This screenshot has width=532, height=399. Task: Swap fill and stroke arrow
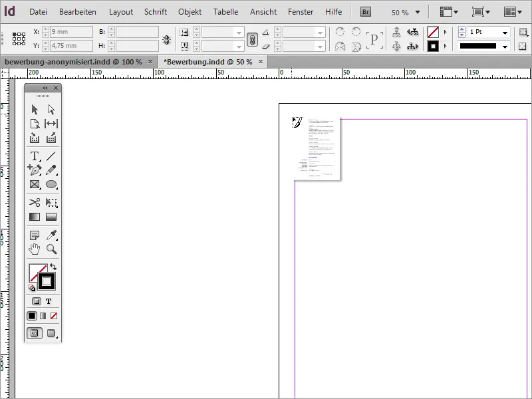(x=53, y=267)
